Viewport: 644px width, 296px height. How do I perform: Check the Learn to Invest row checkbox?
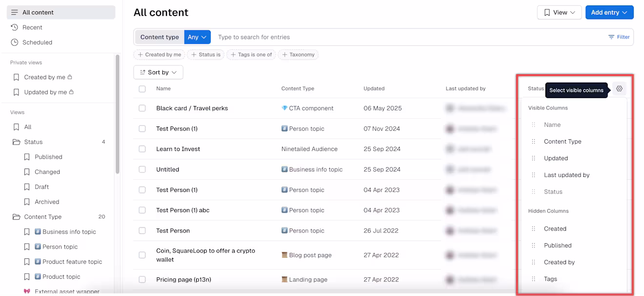(142, 149)
